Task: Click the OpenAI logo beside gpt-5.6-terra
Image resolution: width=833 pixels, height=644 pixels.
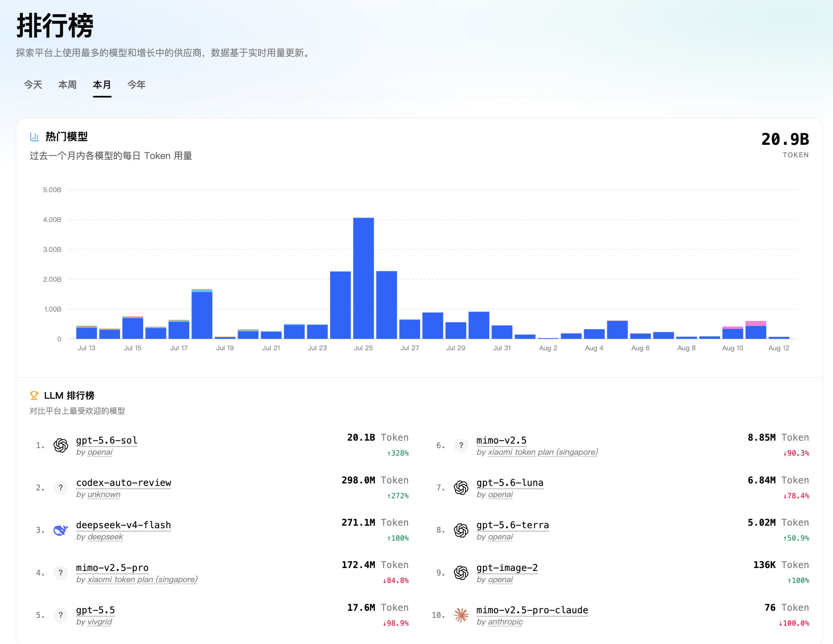Action: (x=461, y=530)
